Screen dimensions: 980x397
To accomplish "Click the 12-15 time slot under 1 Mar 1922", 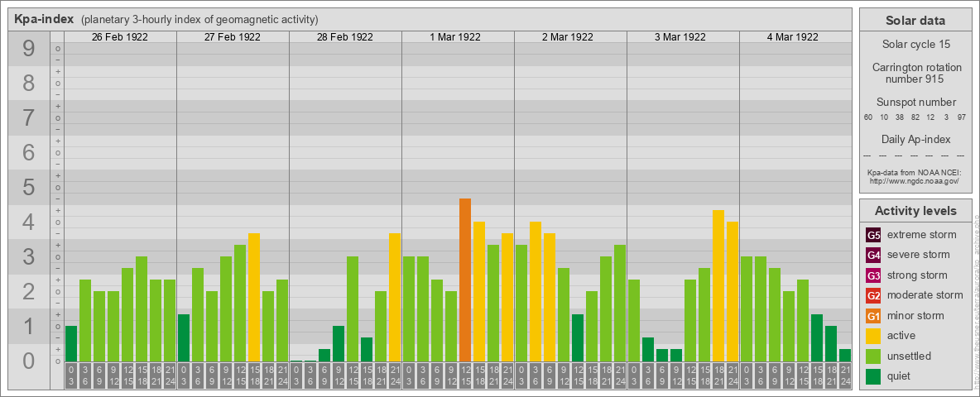I will pyautogui.click(x=465, y=375).
